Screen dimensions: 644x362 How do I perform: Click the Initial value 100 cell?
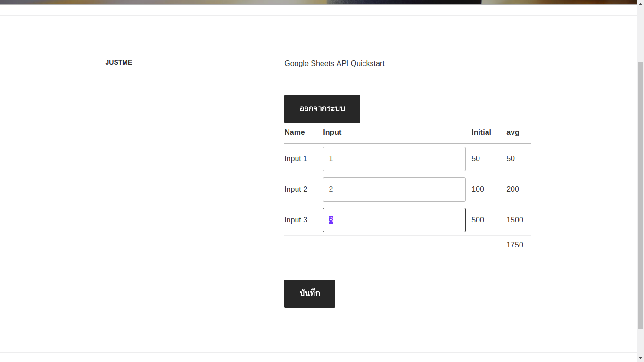[478, 189]
